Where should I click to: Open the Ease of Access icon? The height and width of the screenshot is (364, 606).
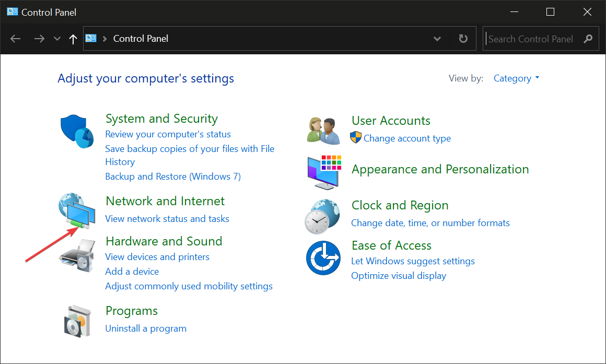(323, 257)
